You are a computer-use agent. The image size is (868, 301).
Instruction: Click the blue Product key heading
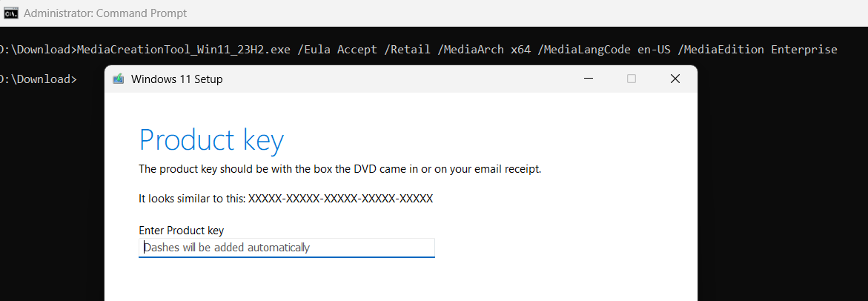tap(211, 140)
